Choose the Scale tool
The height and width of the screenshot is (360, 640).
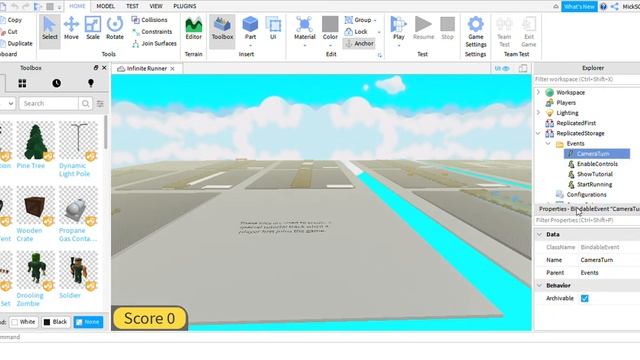click(93, 29)
